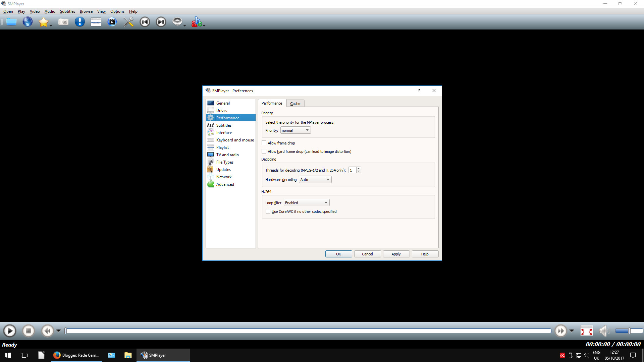The image size is (644, 362).
Task: Click the screenshot camera toolbar icon
Action: point(63,22)
